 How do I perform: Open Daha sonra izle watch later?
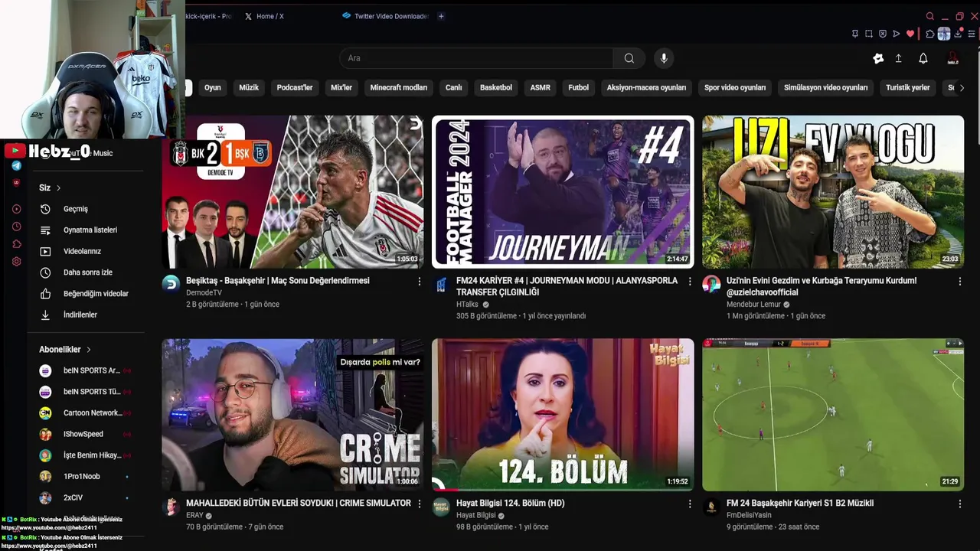click(86, 272)
